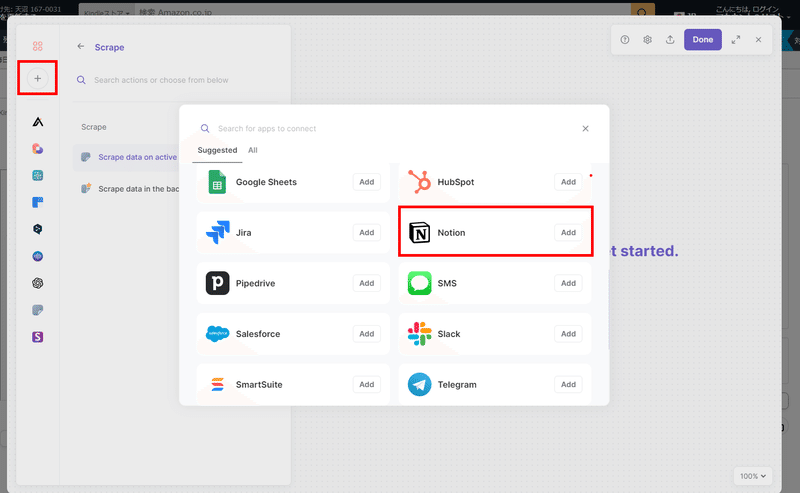The width and height of the screenshot is (800, 493).
Task: Open the help question-mark icon
Action: [624, 40]
